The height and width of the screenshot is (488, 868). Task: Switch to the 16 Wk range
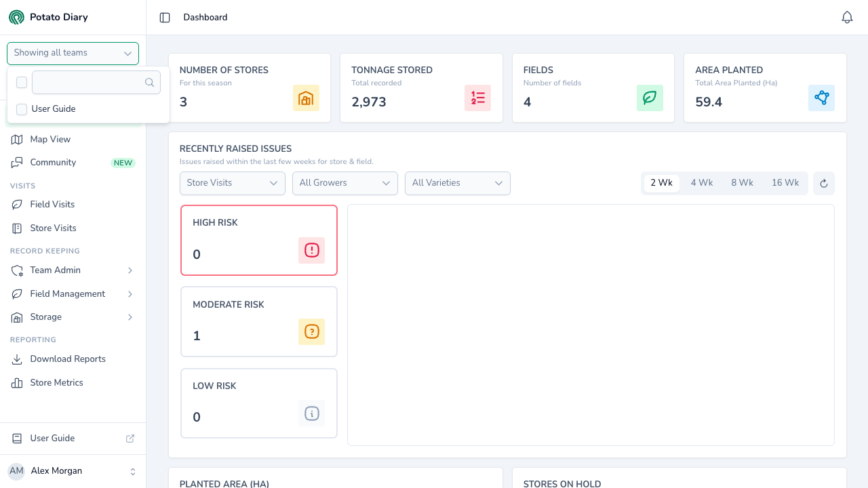[785, 183]
